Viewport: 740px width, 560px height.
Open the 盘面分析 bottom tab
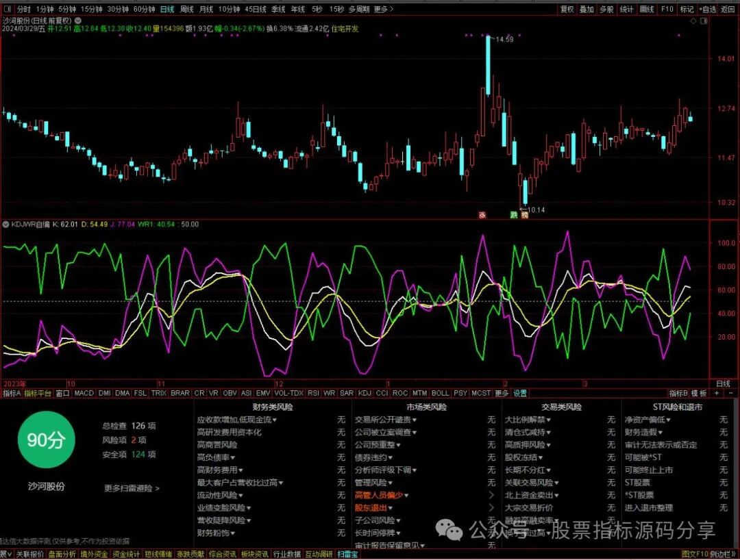click(x=62, y=555)
